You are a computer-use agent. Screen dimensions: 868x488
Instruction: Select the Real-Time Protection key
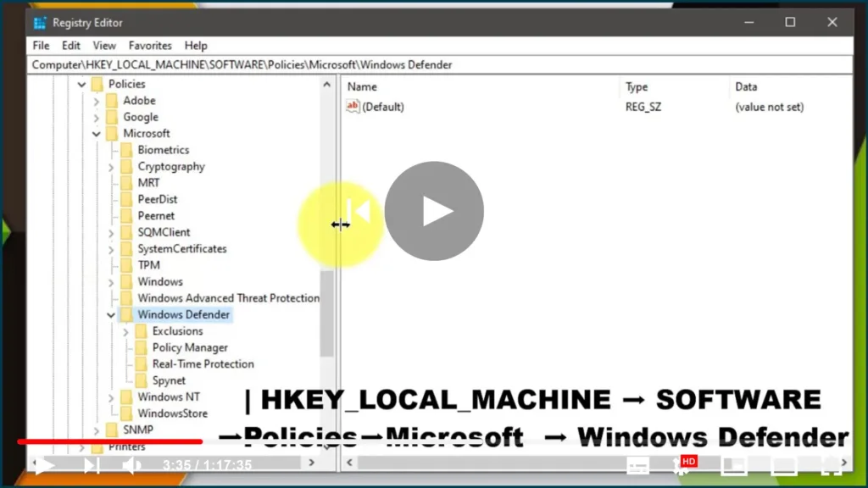coord(203,364)
